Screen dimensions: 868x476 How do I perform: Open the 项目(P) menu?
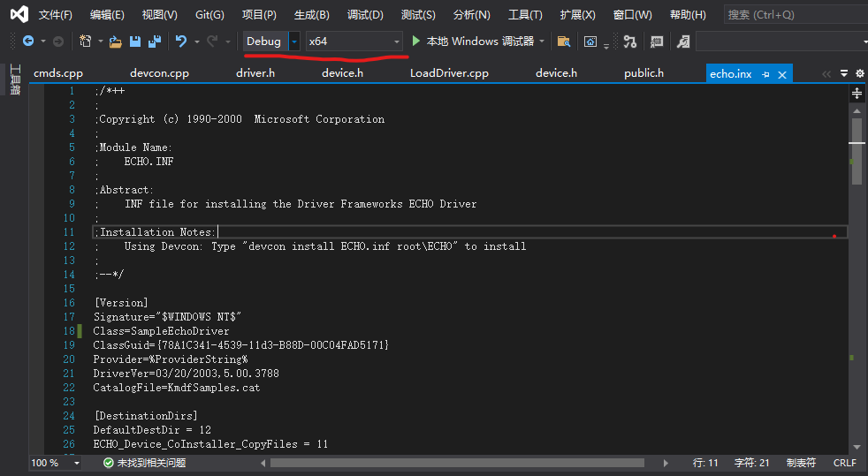(x=259, y=15)
